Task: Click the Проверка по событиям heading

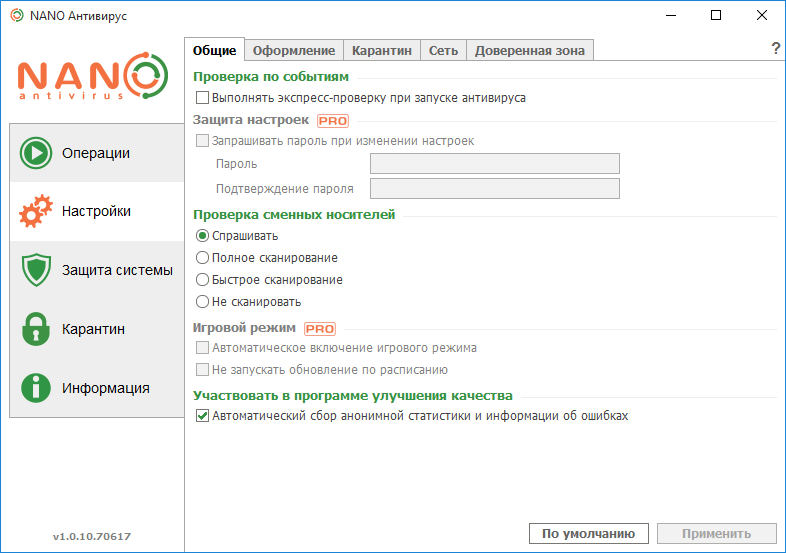Action: point(271,77)
